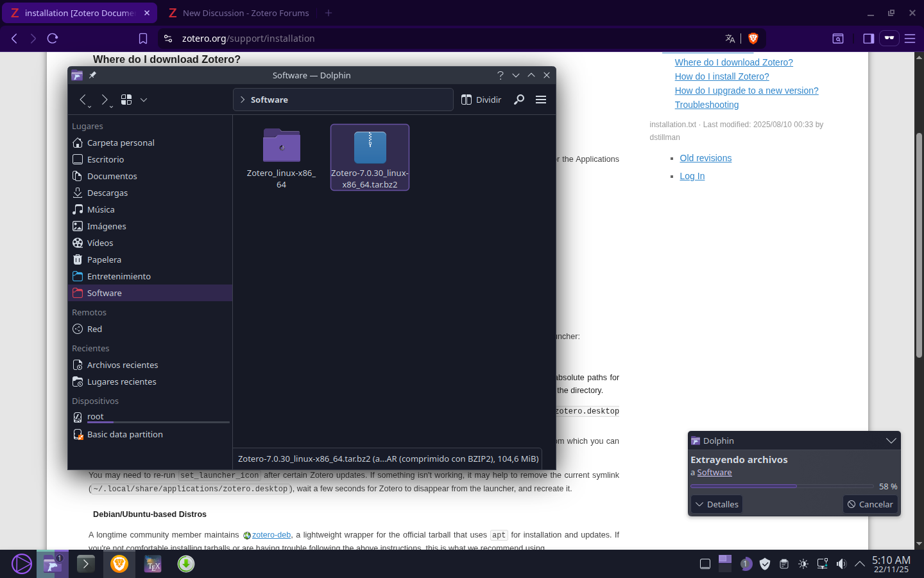Go forward in the browser
Screen dimensions: 924x578
tap(33, 39)
